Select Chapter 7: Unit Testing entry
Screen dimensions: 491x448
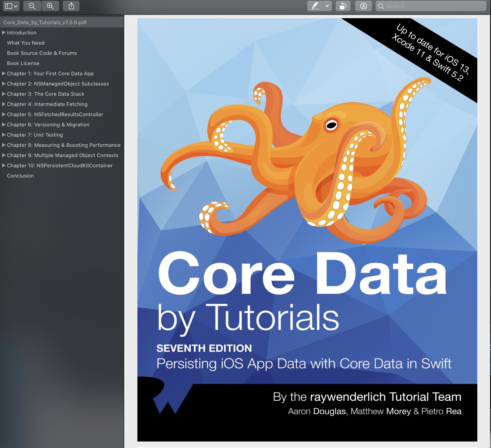pos(35,135)
